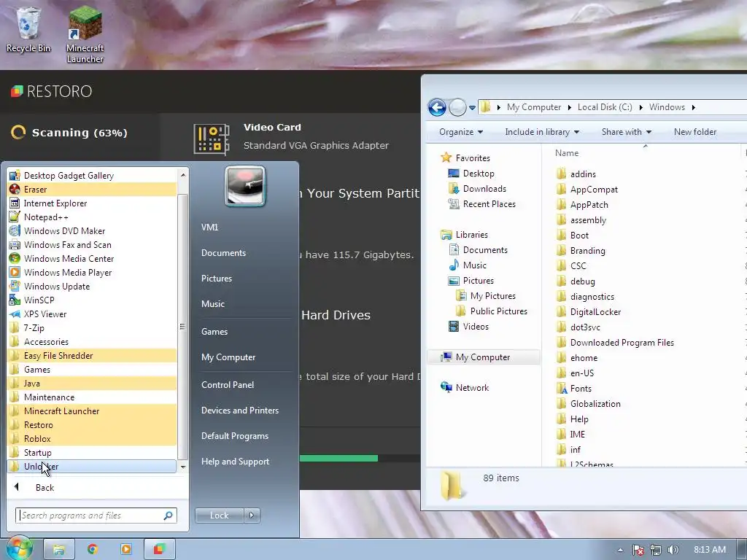The image size is (747, 560).
Task: Click the Video Card chip icon
Action: [212, 139]
